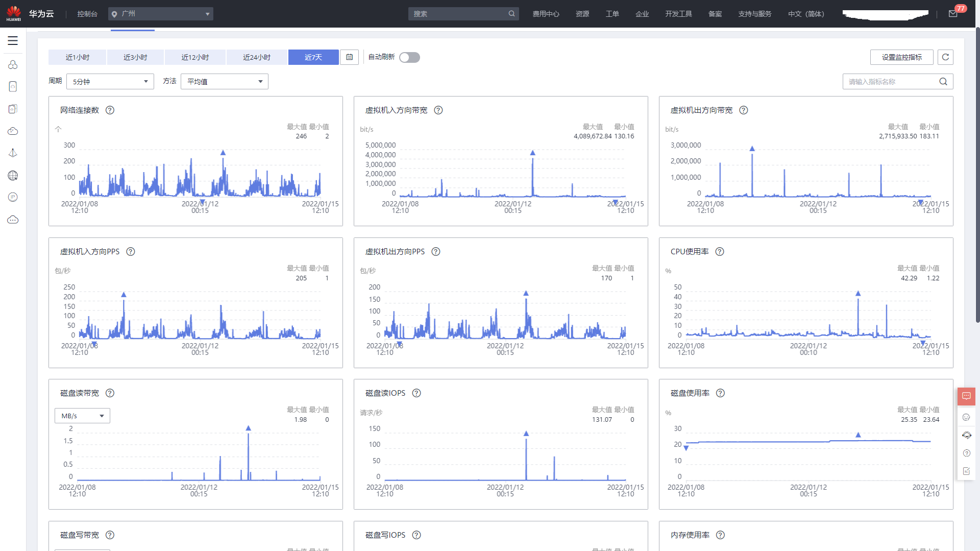Open the help icon for 磁盘写IOPS
The image size is (980, 551).
point(416,535)
